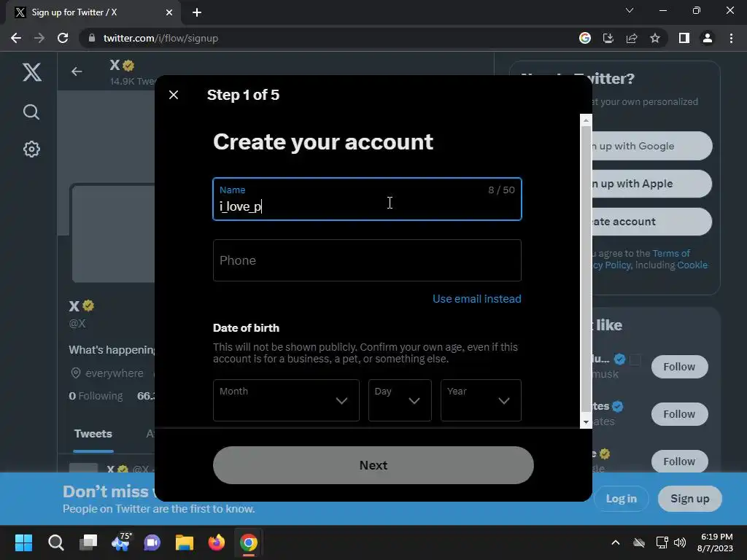Click dialog scrollbar up arrow

[x=586, y=120]
